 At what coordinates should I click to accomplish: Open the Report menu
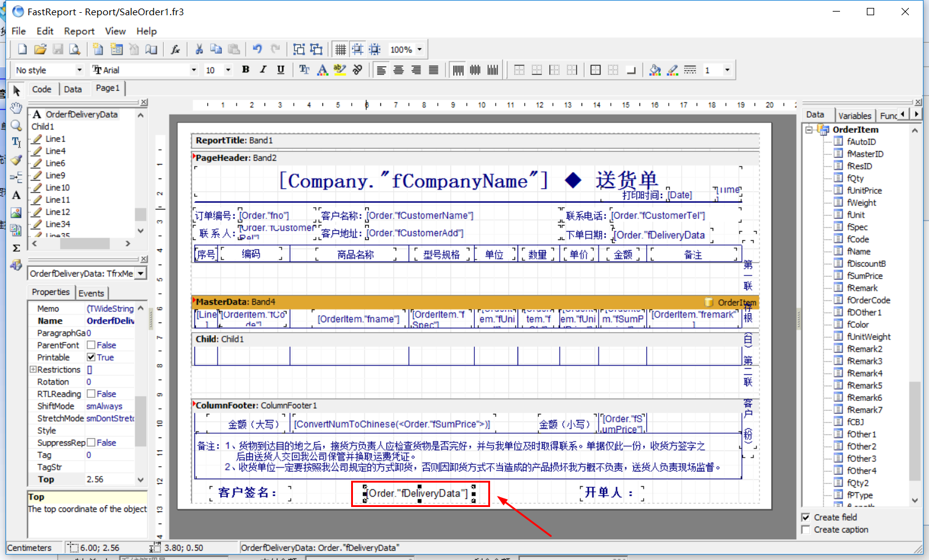pyautogui.click(x=79, y=31)
